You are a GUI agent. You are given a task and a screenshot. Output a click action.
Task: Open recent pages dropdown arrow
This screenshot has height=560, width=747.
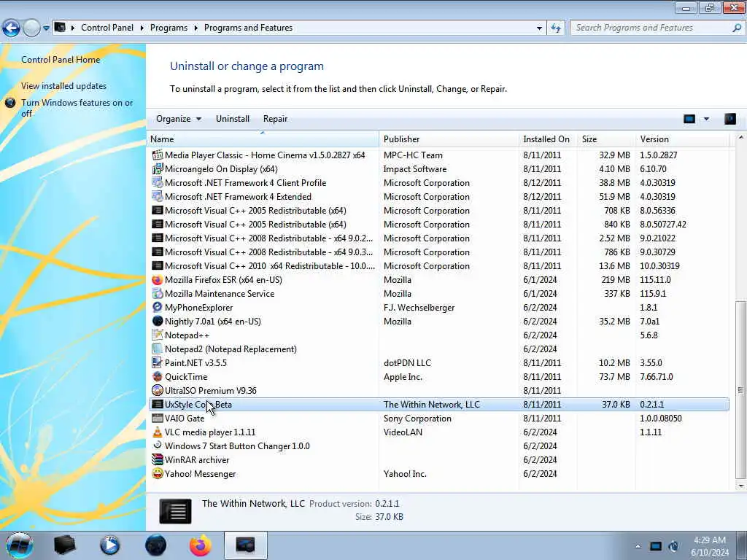(x=46, y=28)
